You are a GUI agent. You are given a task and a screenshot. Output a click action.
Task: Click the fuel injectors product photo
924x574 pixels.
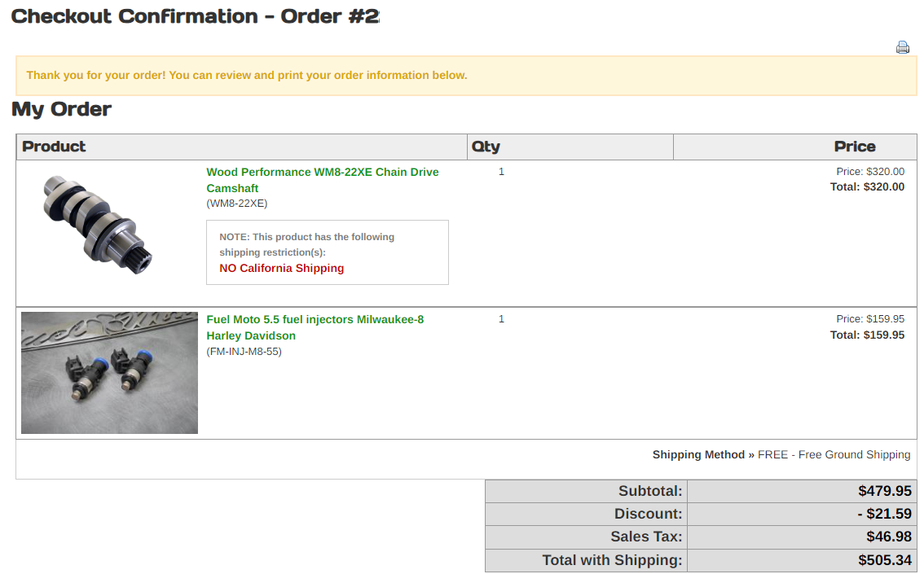(x=109, y=373)
